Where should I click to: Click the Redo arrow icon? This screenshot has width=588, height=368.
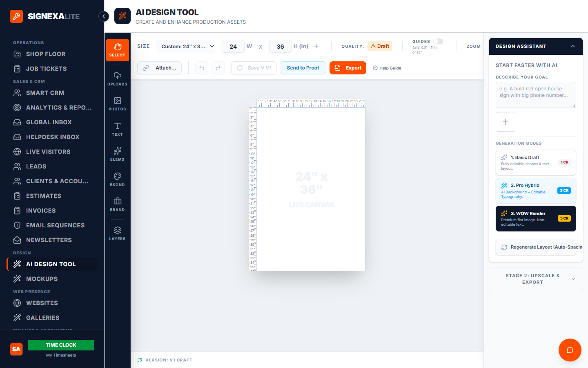click(218, 67)
